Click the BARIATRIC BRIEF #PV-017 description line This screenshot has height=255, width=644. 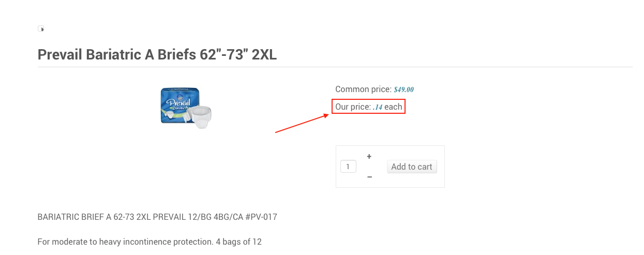[x=157, y=217]
